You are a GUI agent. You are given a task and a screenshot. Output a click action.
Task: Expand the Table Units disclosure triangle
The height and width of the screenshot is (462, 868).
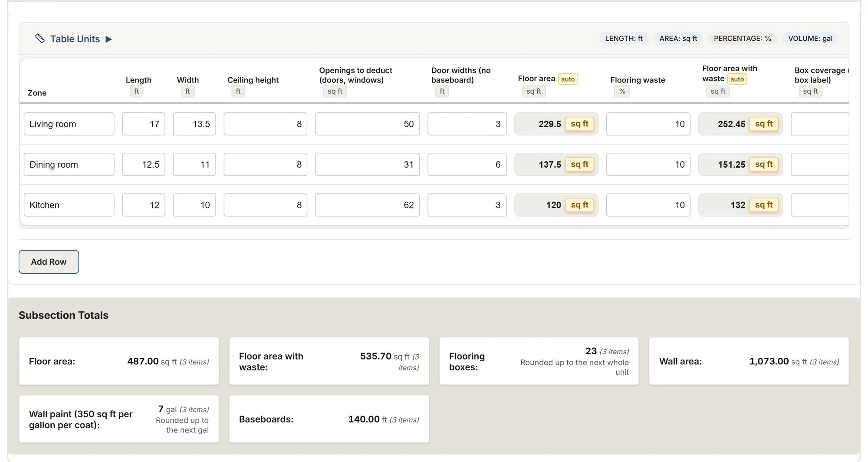[x=109, y=39]
